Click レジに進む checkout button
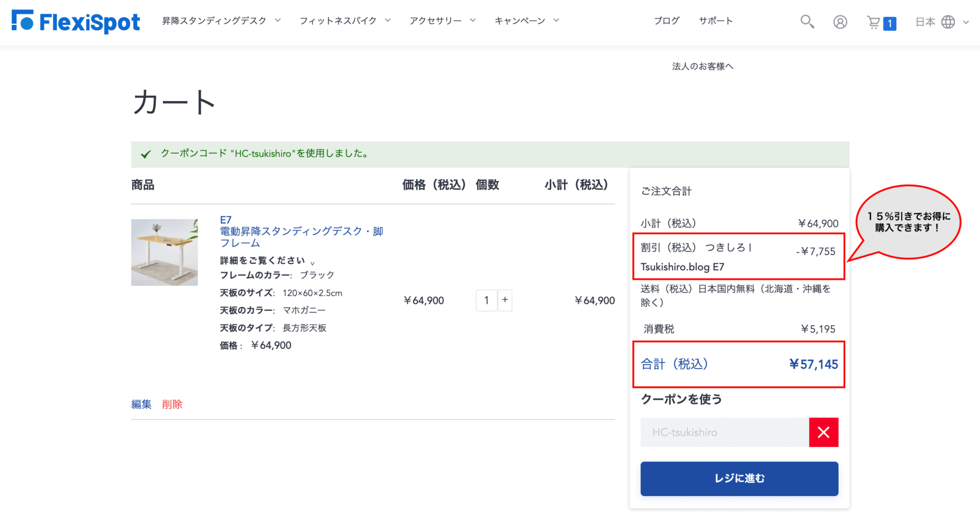The image size is (980, 521). (x=739, y=479)
